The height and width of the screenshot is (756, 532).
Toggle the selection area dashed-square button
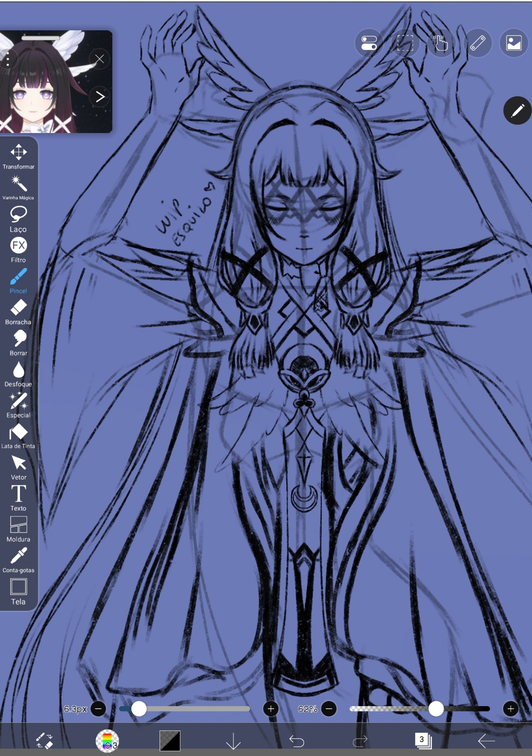[405, 43]
